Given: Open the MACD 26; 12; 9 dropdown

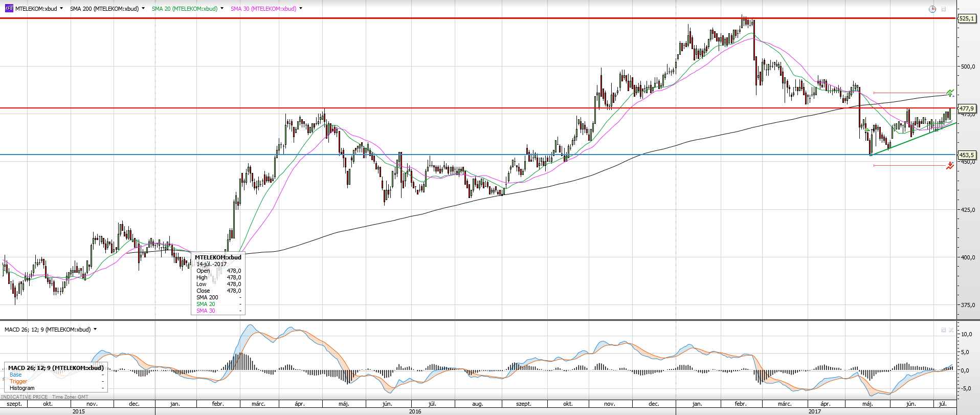Looking at the screenshot, I should [95, 330].
